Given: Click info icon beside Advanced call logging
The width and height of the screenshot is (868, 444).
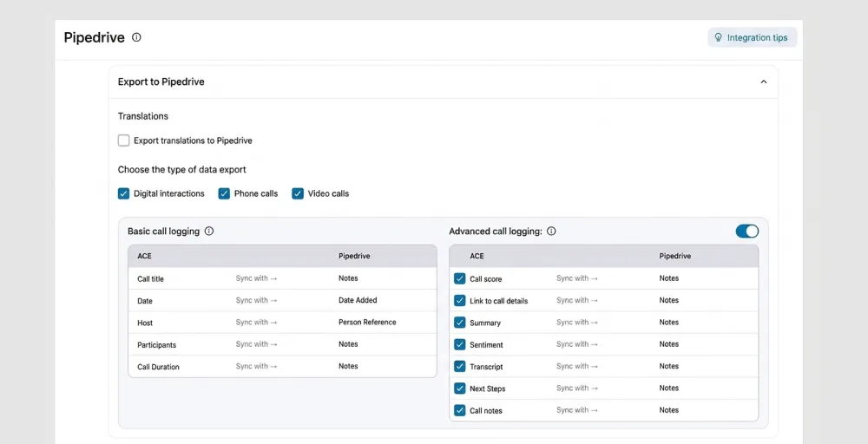Looking at the screenshot, I should (551, 232).
